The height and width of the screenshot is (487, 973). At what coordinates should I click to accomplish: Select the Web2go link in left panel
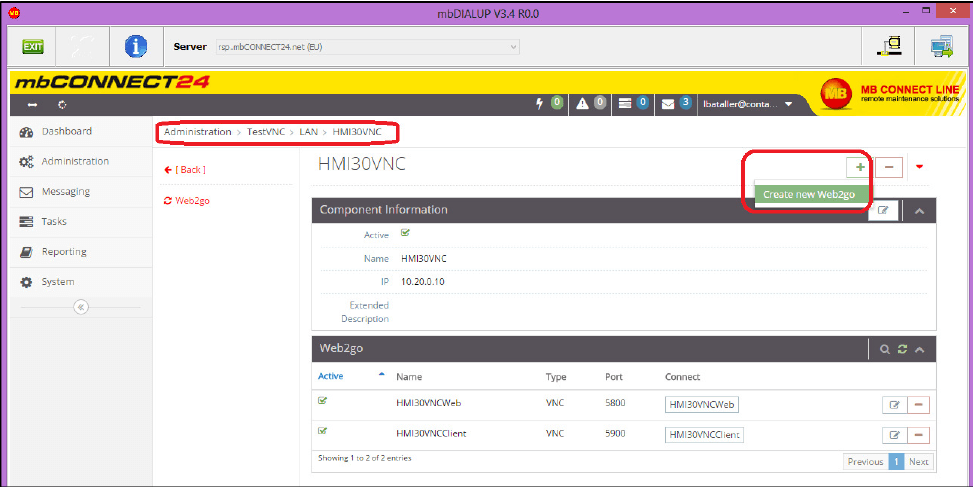coord(187,201)
